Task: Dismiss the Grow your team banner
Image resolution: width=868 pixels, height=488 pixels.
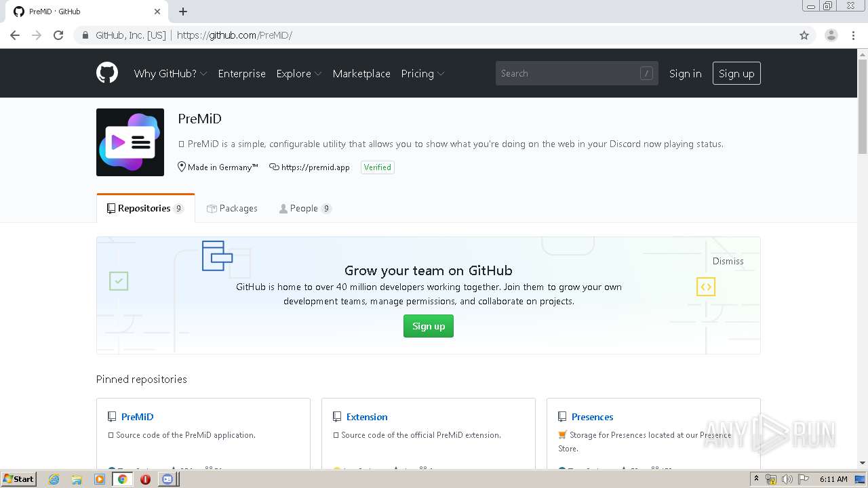Action: [x=728, y=261]
